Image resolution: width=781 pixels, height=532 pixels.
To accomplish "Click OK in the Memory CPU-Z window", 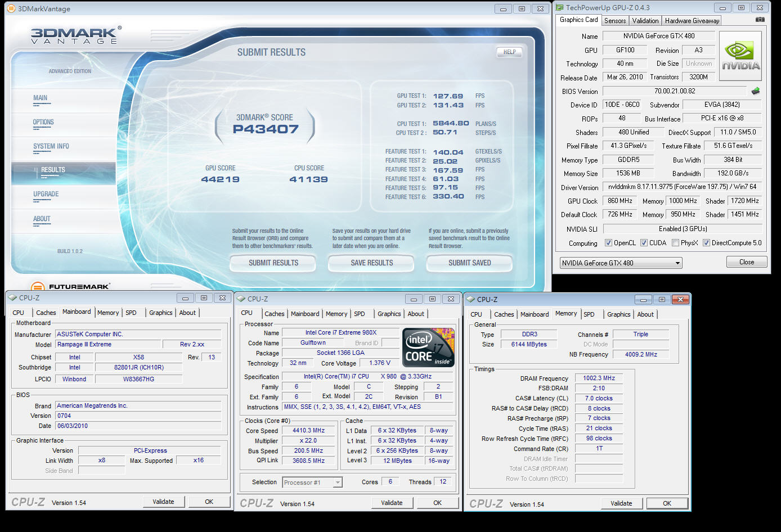I will tap(667, 503).
